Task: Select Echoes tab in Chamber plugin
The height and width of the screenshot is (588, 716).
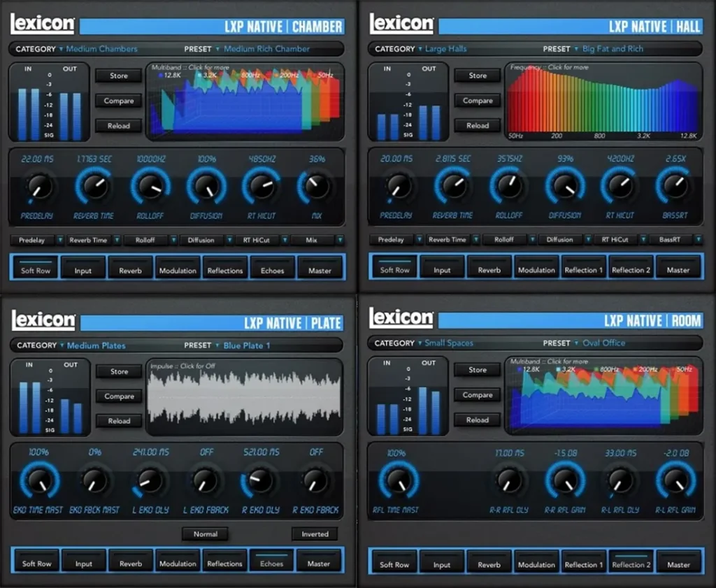Action: click(273, 268)
